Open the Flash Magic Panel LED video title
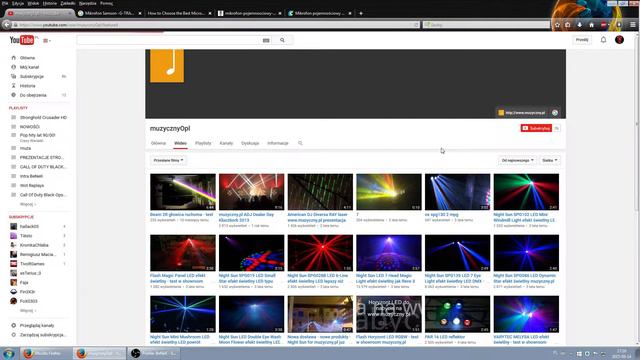This screenshot has height=360, width=640. click(177, 278)
